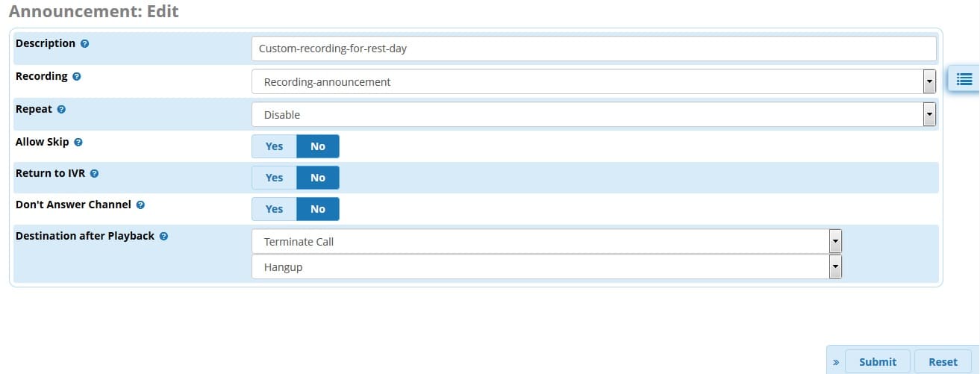This screenshot has height=374, width=980.
Task: Expand the Repeat dropdown showing Disable
Action: tap(594, 114)
